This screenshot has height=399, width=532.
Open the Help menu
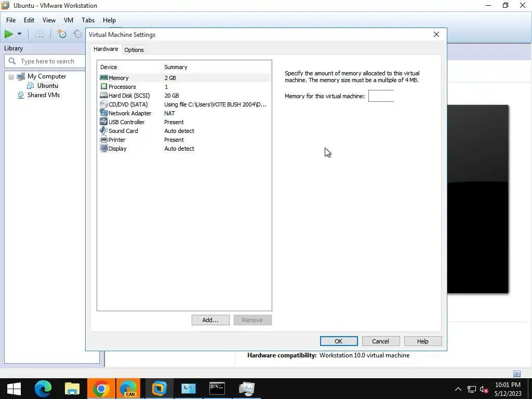click(x=109, y=20)
